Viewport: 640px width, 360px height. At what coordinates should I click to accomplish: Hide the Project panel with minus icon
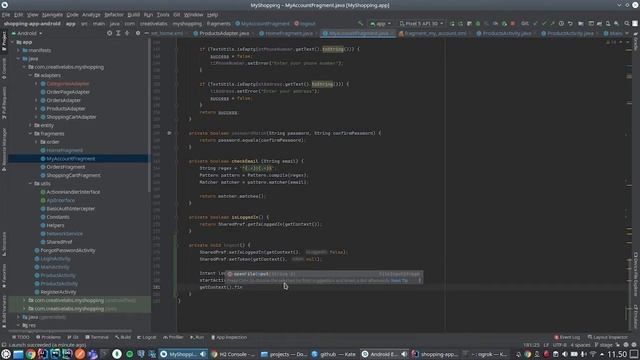147,33
